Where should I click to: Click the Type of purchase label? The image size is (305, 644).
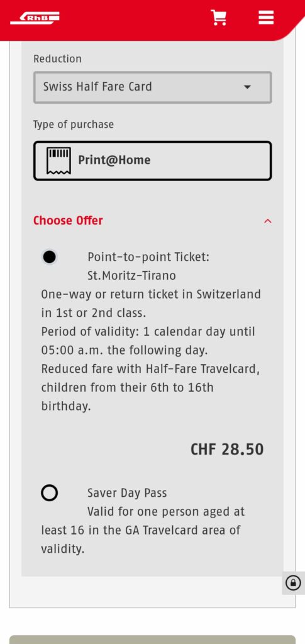pyautogui.click(x=74, y=125)
